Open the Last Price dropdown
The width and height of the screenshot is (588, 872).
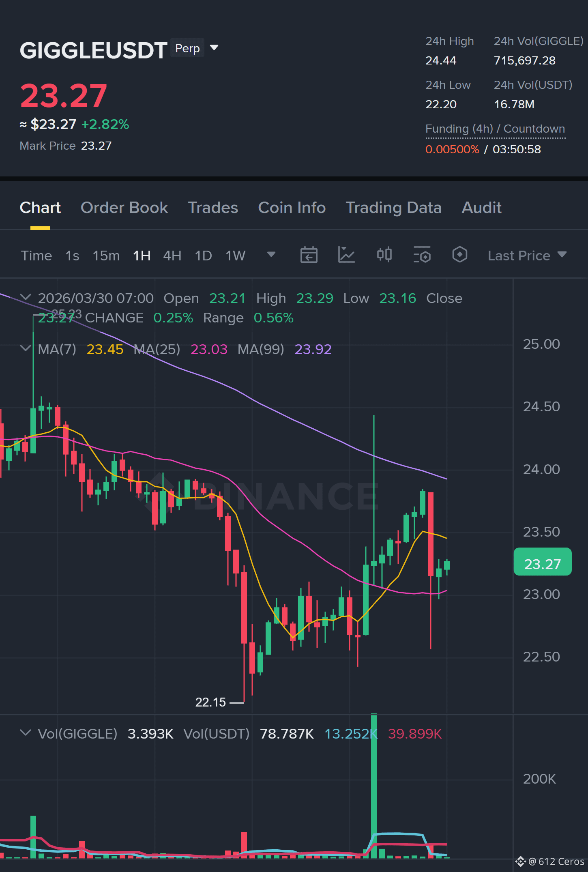coord(527,256)
